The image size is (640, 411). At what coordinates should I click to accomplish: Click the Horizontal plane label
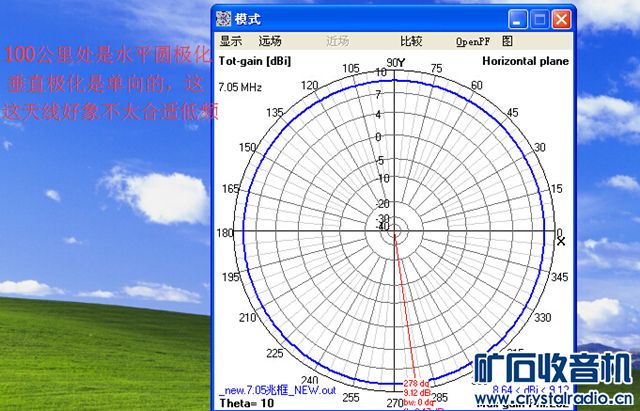tap(525, 61)
